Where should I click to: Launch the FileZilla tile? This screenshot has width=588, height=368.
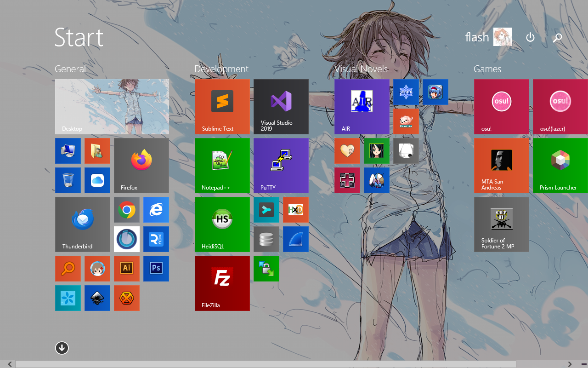click(222, 283)
